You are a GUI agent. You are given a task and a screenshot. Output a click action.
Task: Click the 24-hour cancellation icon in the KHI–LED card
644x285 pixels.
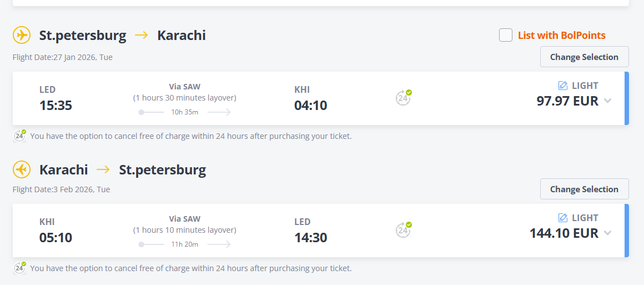(x=404, y=230)
